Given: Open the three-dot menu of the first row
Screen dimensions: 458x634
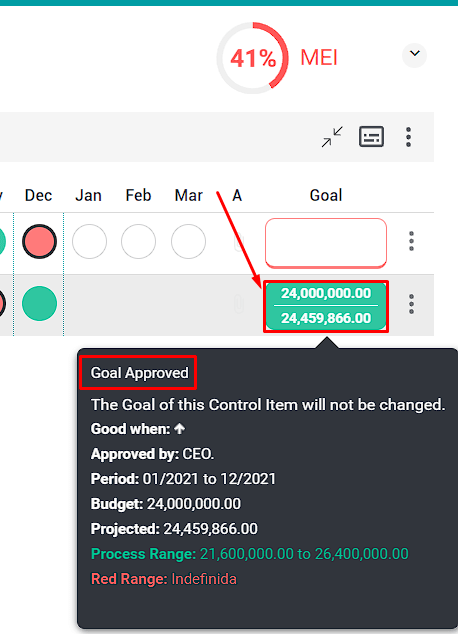Looking at the screenshot, I should (411, 241).
